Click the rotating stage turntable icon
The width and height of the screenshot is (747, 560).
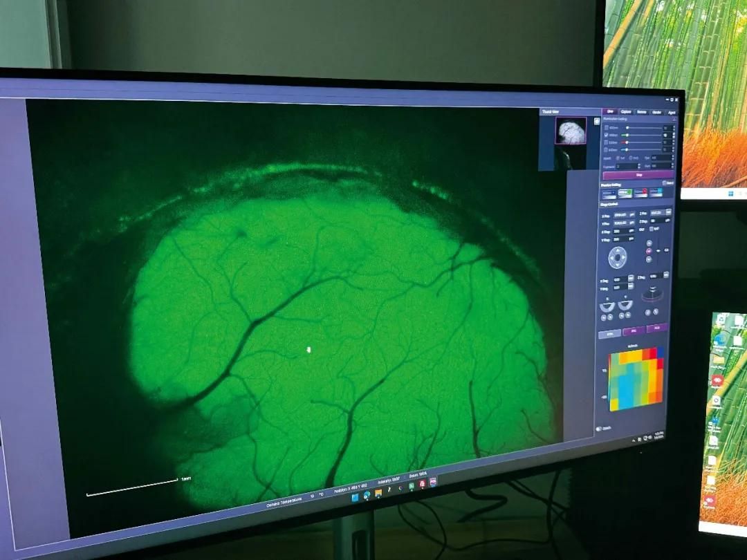[652, 295]
